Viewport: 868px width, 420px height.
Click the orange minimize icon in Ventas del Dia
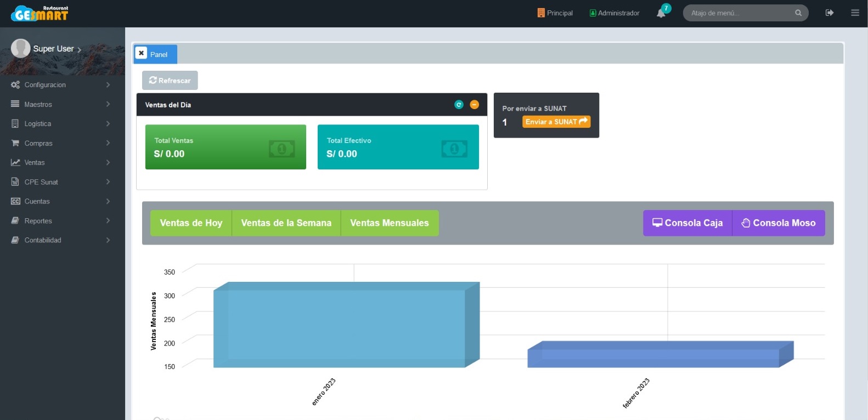[x=475, y=105]
